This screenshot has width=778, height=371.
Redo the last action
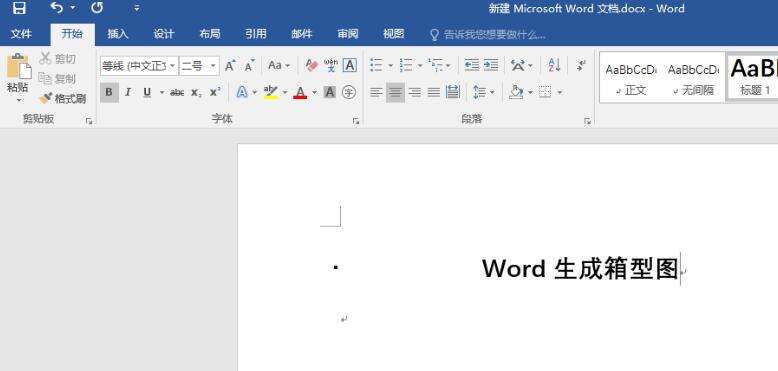click(x=97, y=7)
